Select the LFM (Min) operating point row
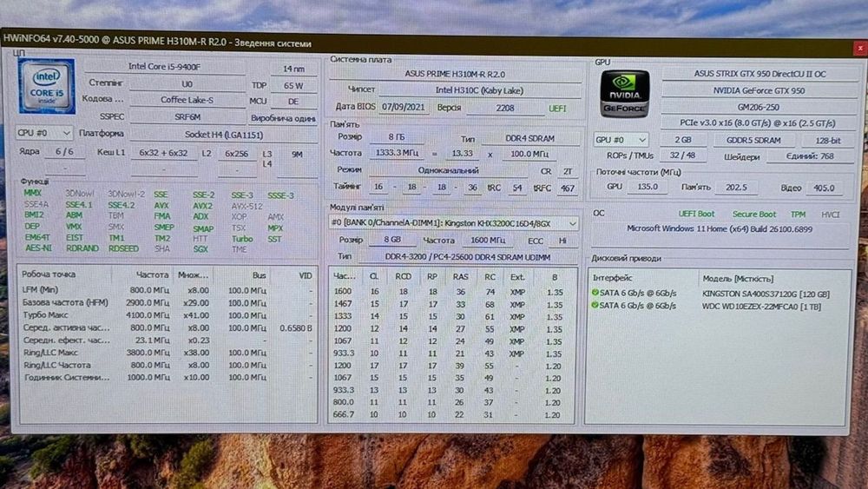The width and height of the screenshot is (868, 489). pos(167,289)
